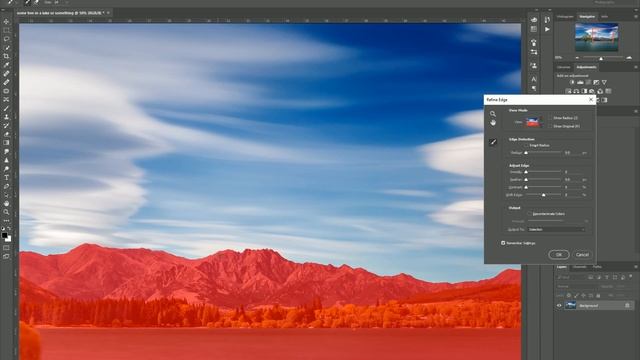Switch to the Channels tab
This screenshot has width=640, height=360.
click(x=580, y=267)
